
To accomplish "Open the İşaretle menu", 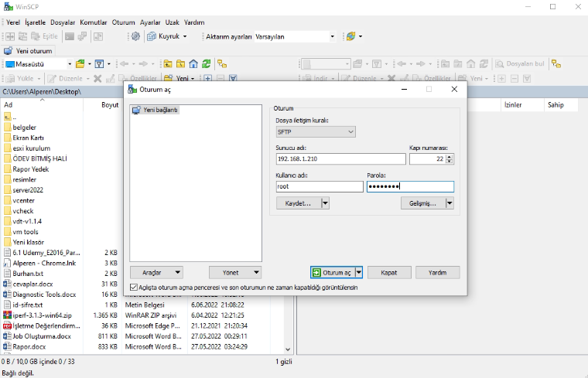I will tap(35, 22).
